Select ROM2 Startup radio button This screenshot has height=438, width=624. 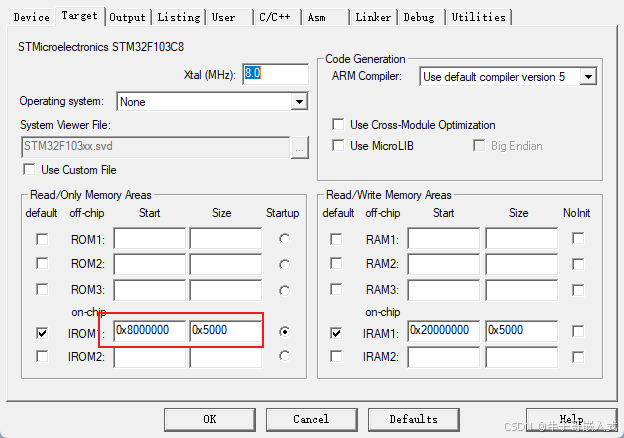click(x=285, y=265)
